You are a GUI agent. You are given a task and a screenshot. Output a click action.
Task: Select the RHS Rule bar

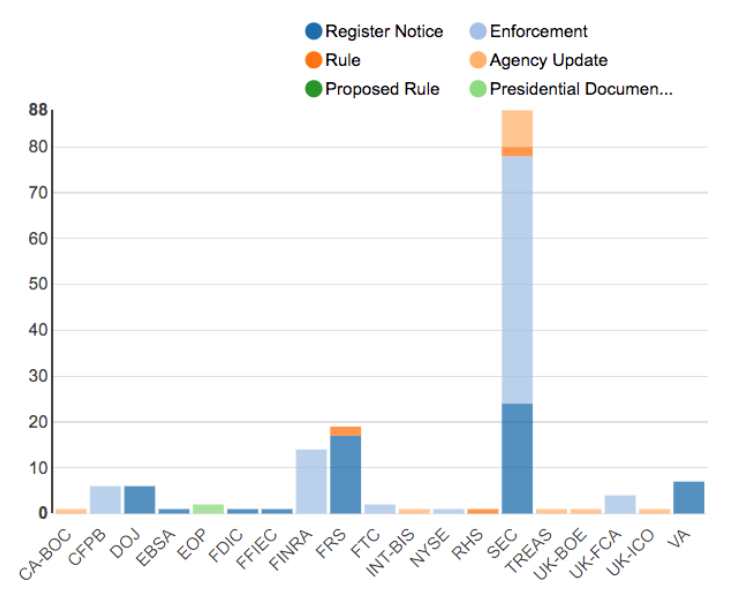pos(483,511)
